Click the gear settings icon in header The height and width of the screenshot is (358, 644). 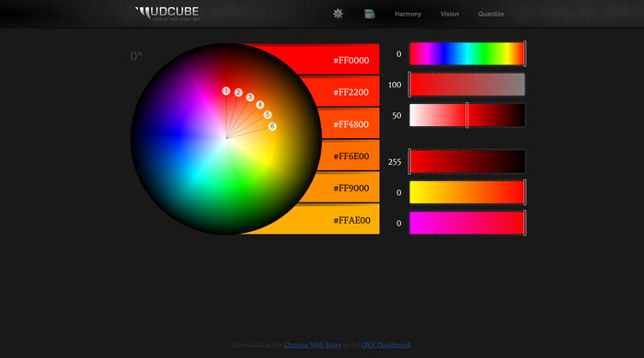pos(338,14)
